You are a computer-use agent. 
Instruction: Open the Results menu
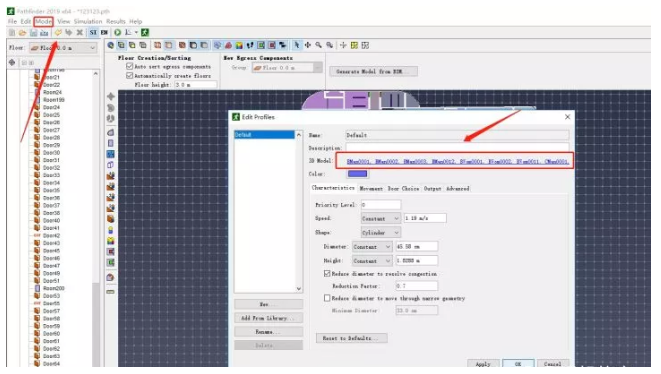(116, 21)
